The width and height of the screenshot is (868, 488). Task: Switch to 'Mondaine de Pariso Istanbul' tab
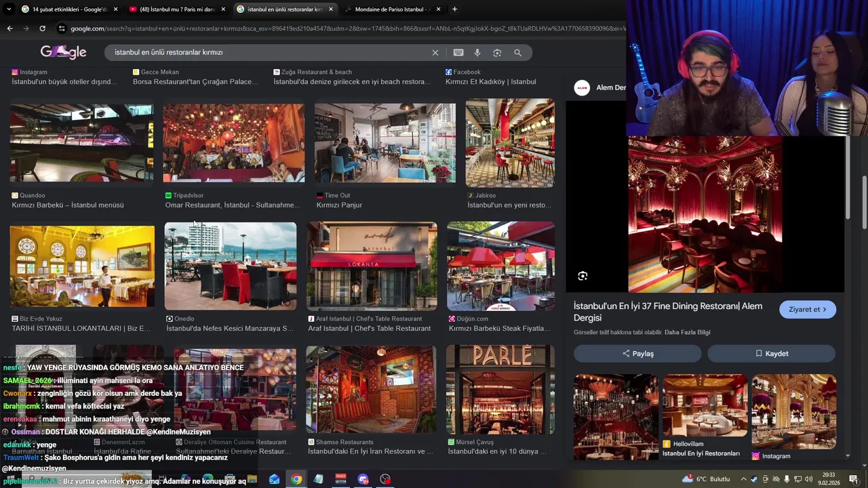[392, 9]
